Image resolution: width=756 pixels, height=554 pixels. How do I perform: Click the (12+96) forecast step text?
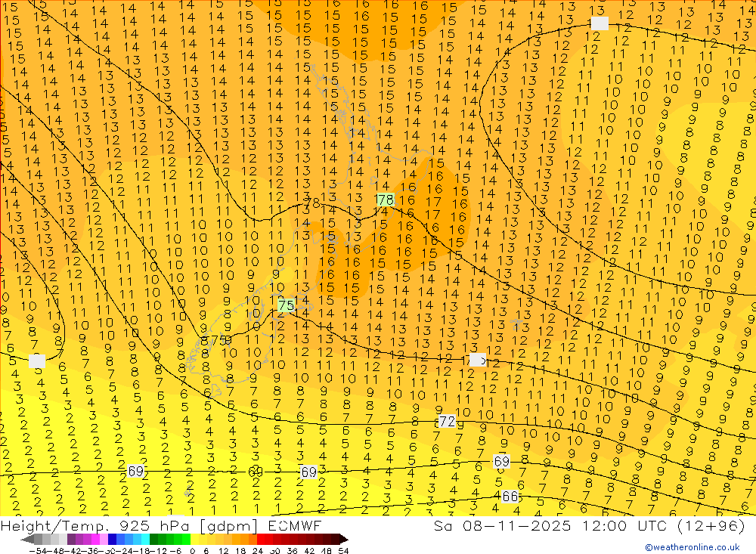[x=711, y=526]
